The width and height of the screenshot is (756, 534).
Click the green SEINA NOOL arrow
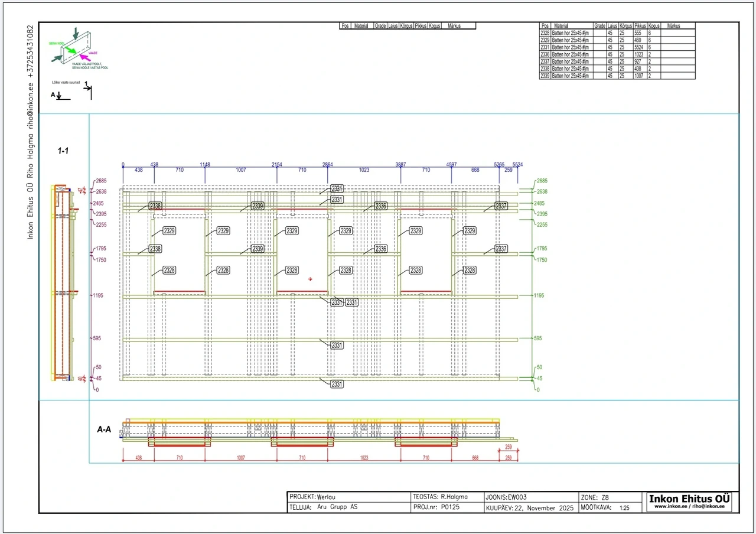pyautogui.click(x=70, y=51)
